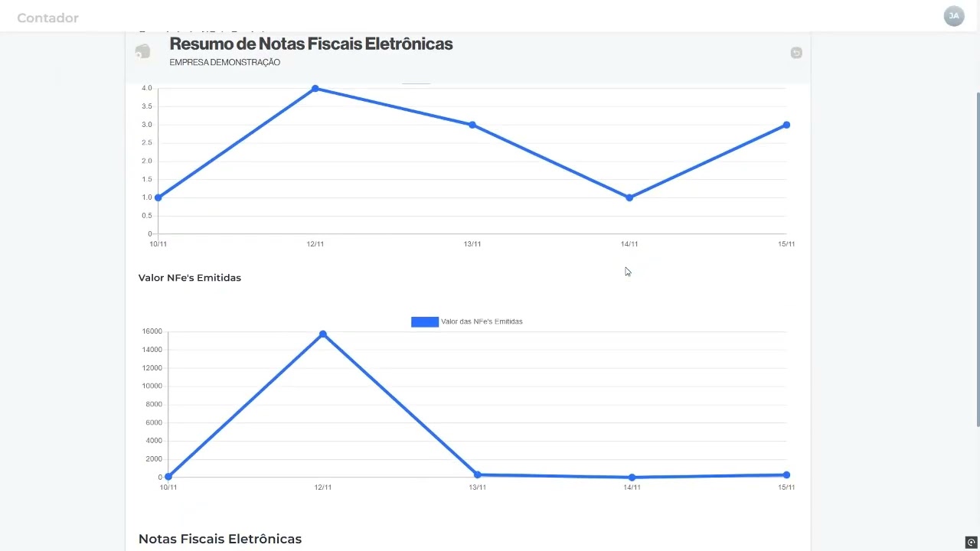Click the icon beside the Resumo title
This screenshot has height=551, width=980.
tap(142, 52)
